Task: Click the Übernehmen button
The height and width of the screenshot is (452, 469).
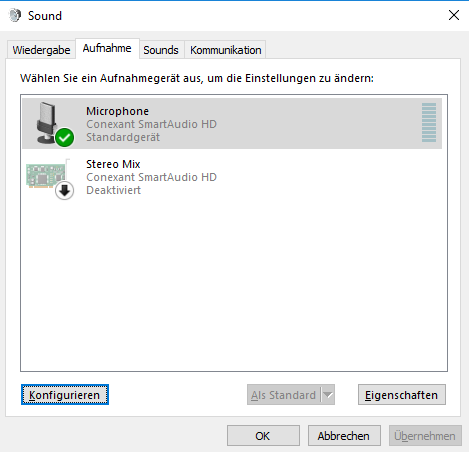Action: point(425,436)
